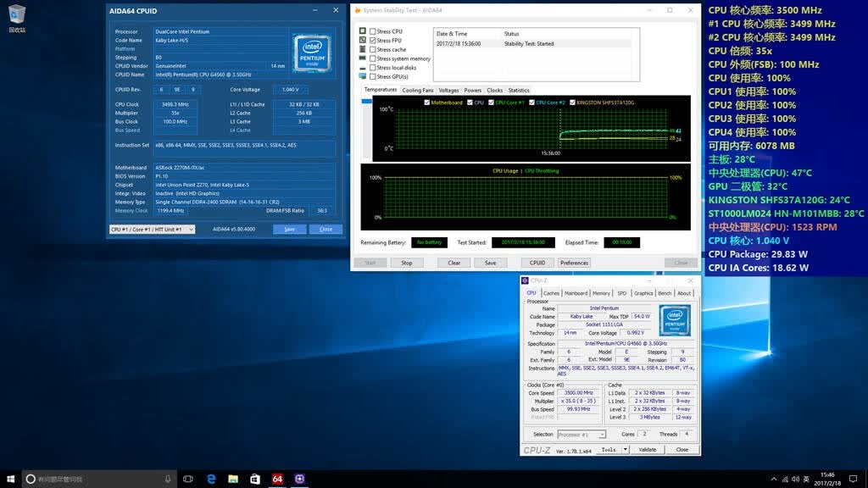Switch to AIDA64 taskbar icon
Viewport: 868px width, 488px height.
(x=277, y=479)
